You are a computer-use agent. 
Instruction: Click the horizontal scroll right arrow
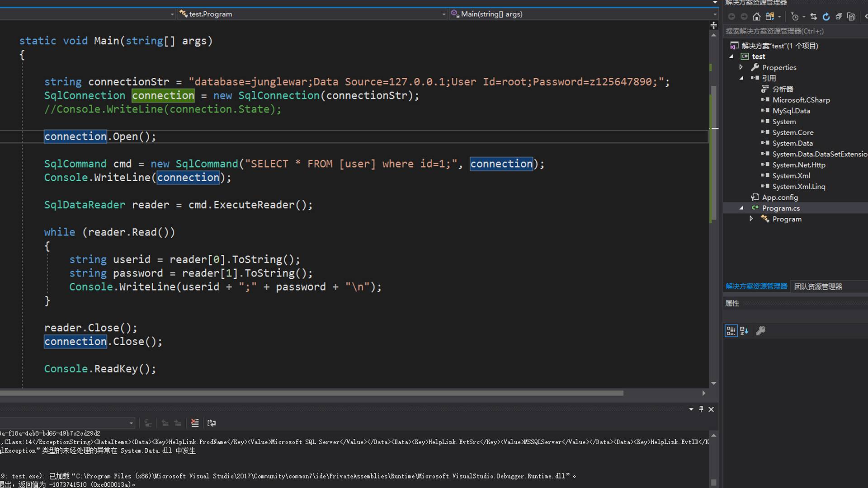704,393
